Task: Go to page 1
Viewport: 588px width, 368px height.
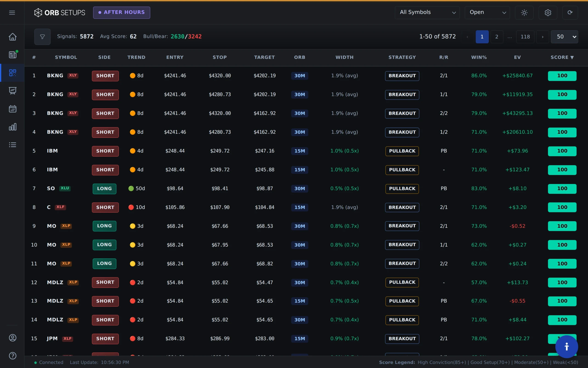Action: point(482,37)
